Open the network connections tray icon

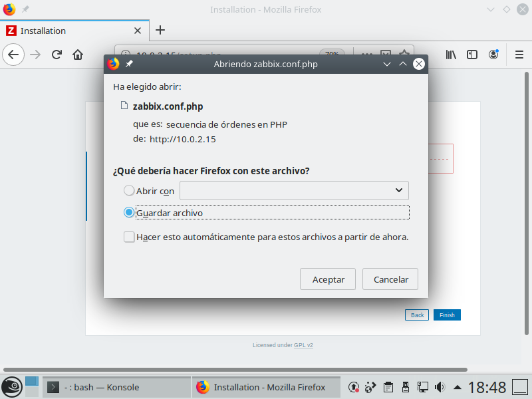[x=370, y=387]
